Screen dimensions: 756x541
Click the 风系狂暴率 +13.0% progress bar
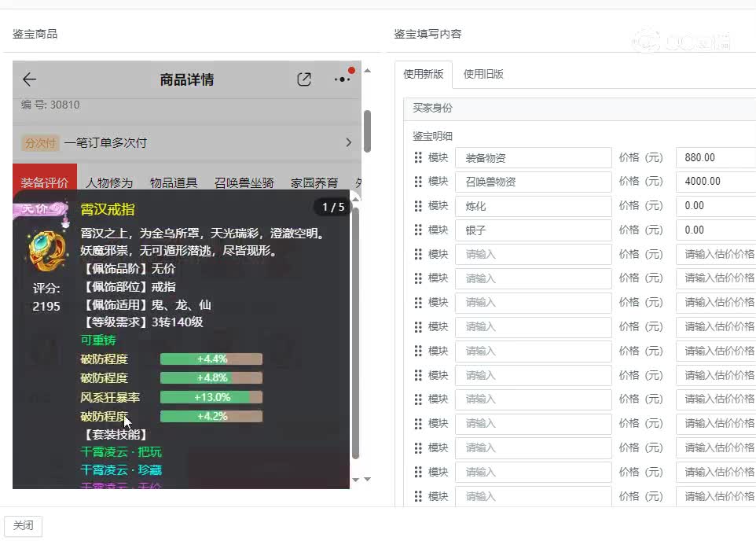pyautogui.click(x=211, y=398)
